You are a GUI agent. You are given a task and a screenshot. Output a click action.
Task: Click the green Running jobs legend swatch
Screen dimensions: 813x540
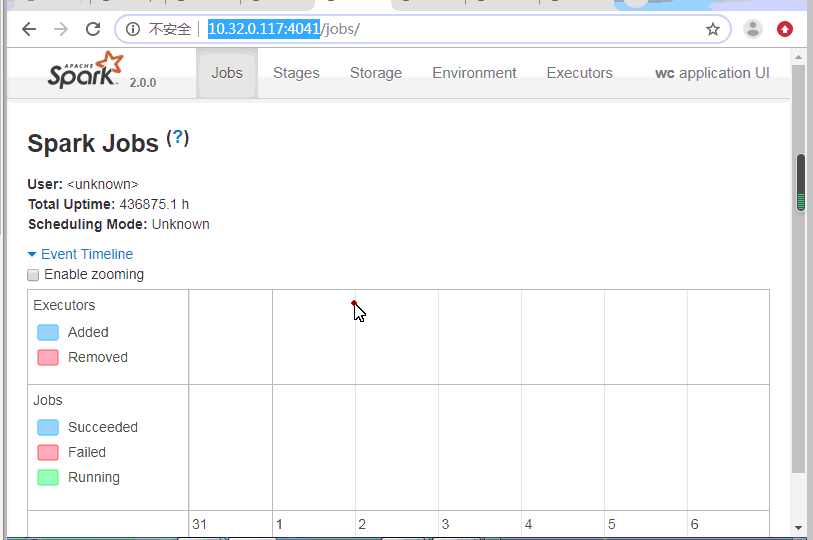(48, 477)
